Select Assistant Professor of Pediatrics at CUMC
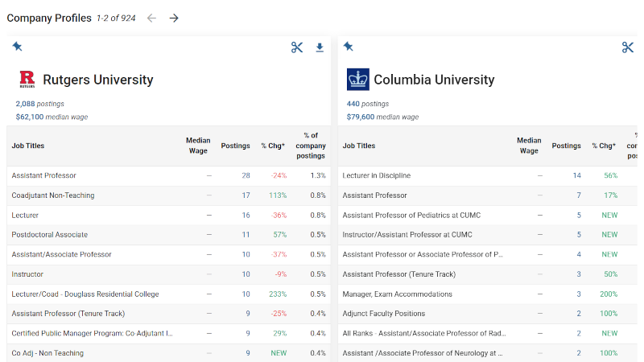 click(x=411, y=215)
